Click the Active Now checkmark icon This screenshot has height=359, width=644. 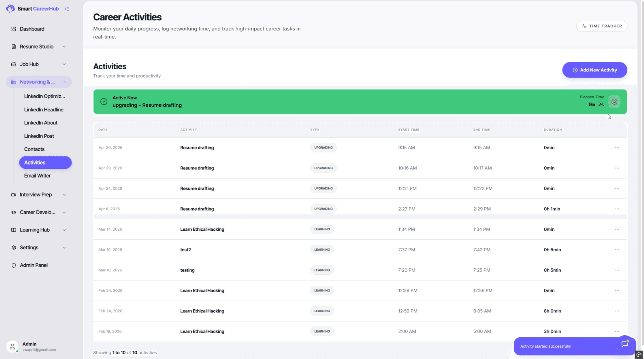pos(104,102)
